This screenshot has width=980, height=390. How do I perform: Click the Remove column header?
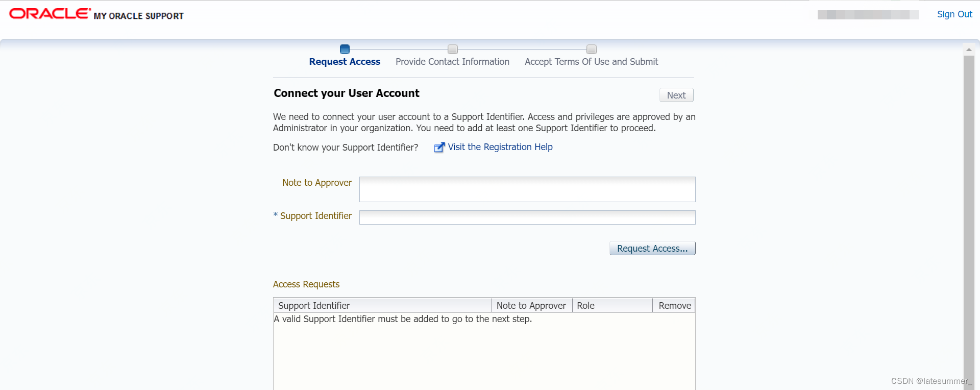point(674,305)
